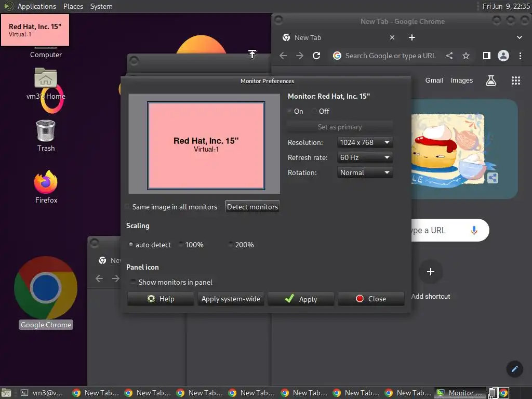Click the pink Virtual-1 monitor label
Image resolution: width=532 pixels, height=399 pixels.
click(35, 30)
